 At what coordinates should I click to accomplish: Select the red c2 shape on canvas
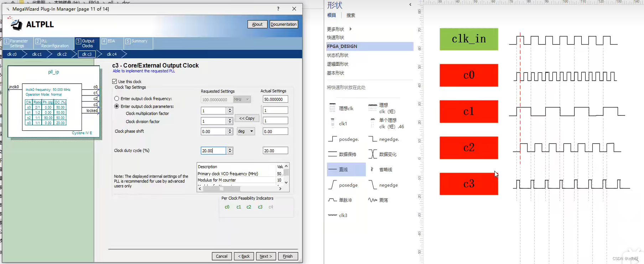click(x=469, y=147)
